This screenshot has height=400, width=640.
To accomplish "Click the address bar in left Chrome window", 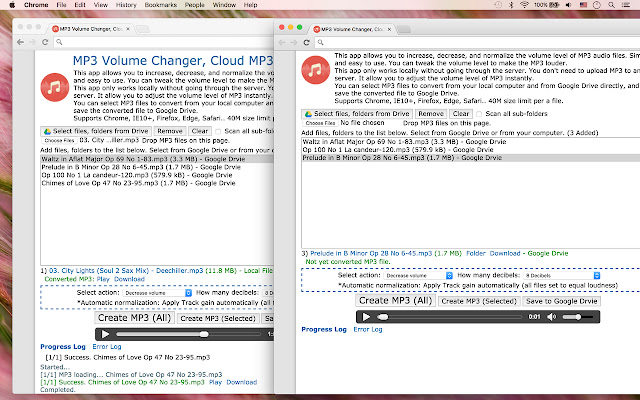I will pyautogui.click(x=163, y=42).
